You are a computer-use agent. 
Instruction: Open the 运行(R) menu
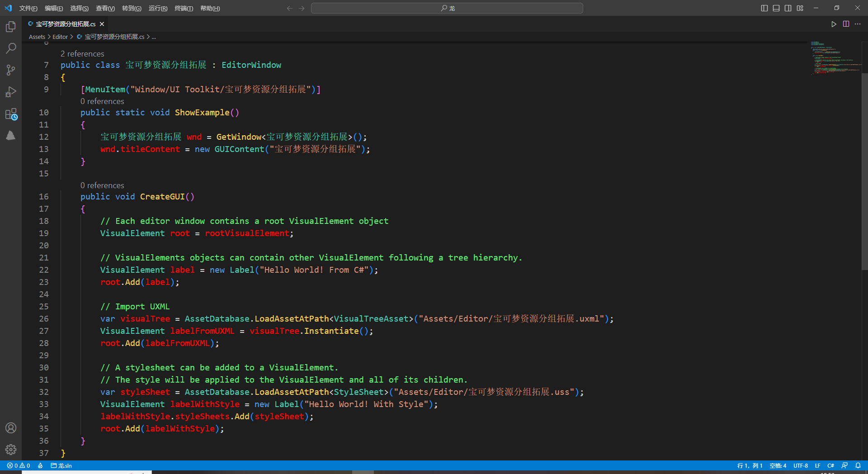point(158,8)
